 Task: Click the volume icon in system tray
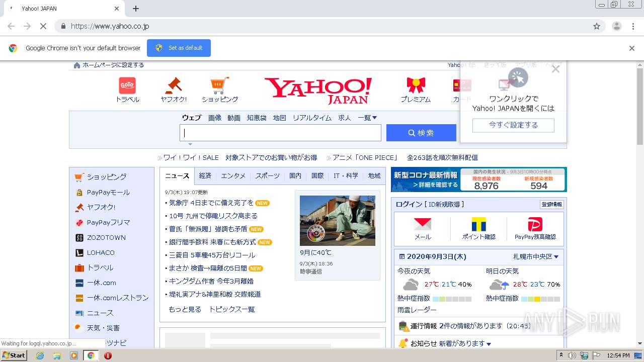(572, 355)
